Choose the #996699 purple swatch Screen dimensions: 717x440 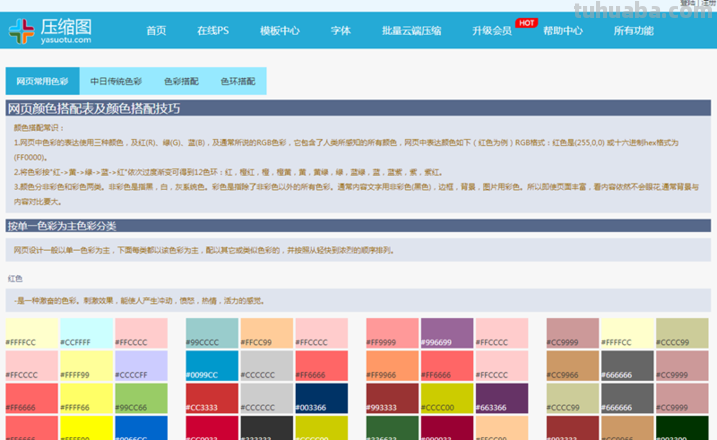447,333
